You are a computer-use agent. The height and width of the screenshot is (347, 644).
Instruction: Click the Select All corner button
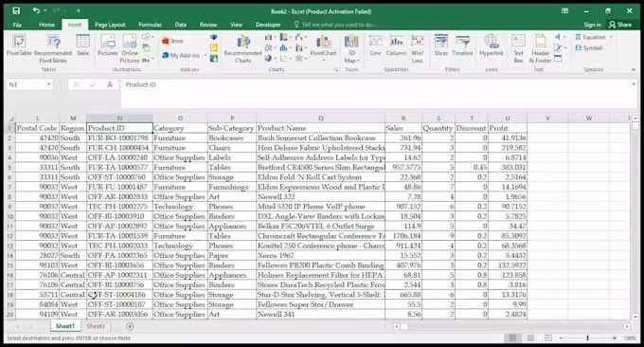pos(9,119)
